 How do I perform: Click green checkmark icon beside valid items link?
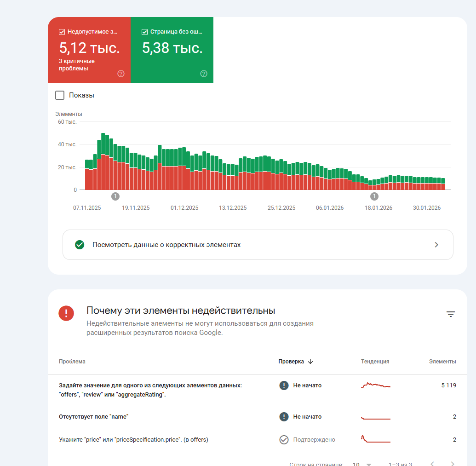click(80, 245)
